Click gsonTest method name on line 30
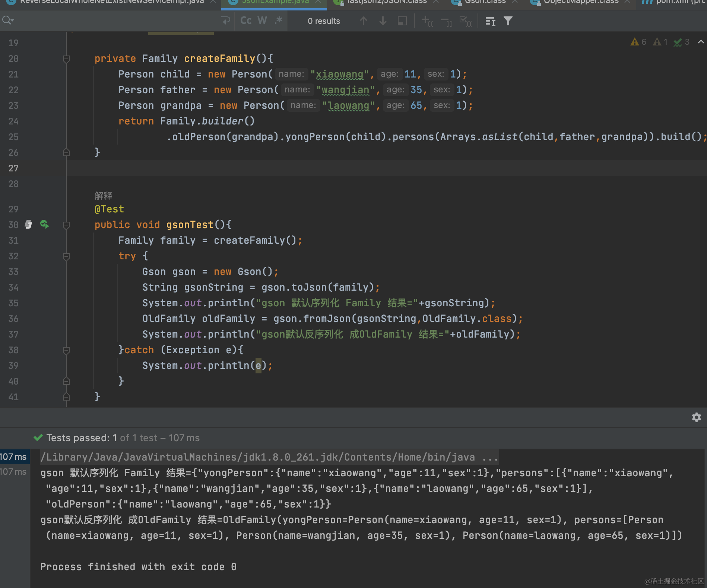 [190, 225]
